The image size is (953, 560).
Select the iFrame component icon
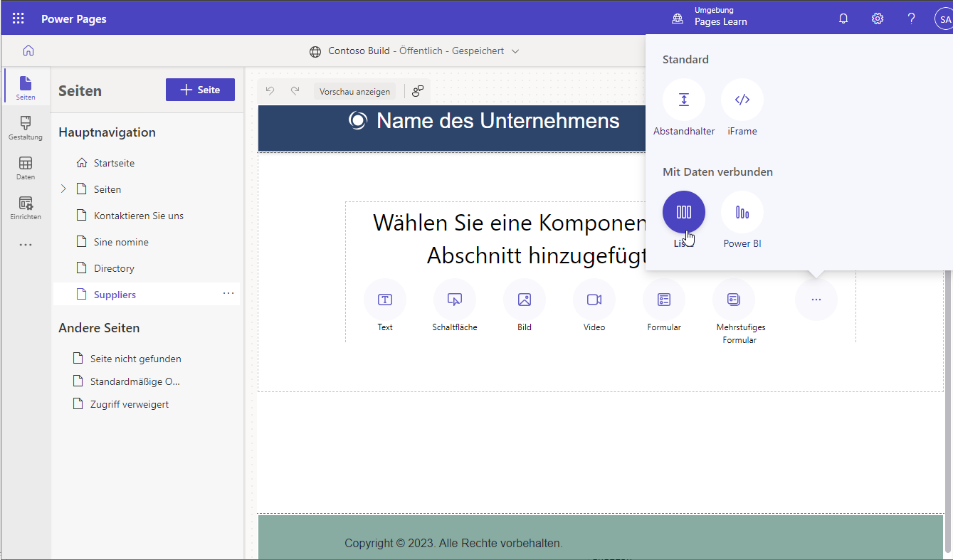(742, 100)
